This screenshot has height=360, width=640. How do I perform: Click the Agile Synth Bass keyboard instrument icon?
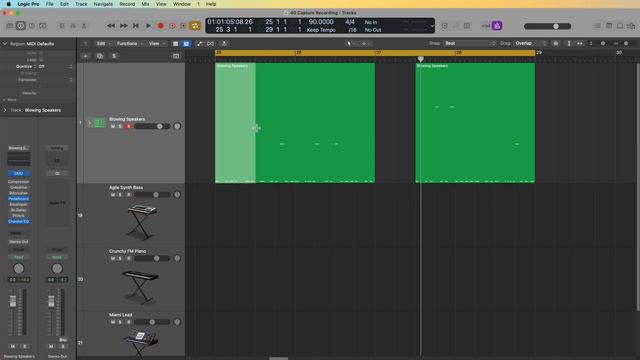coord(141,222)
